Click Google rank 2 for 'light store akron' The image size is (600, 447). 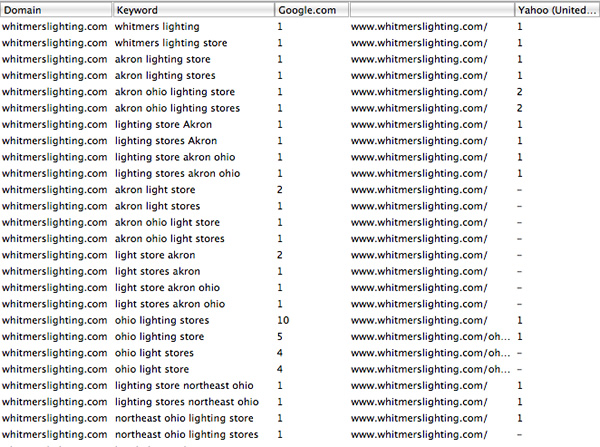(x=280, y=255)
